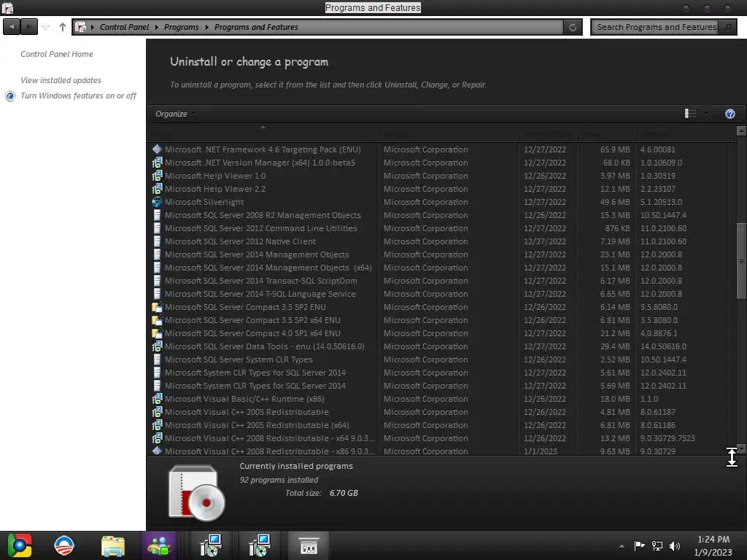The width and height of the screenshot is (747, 560).
Task: Click the shield icon beside Windows features
Action: (10, 96)
